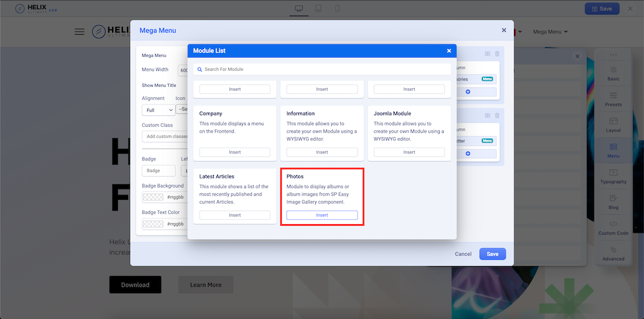This screenshot has height=319, width=644.
Task: Open the Blog settings panel
Action: coord(613,202)
